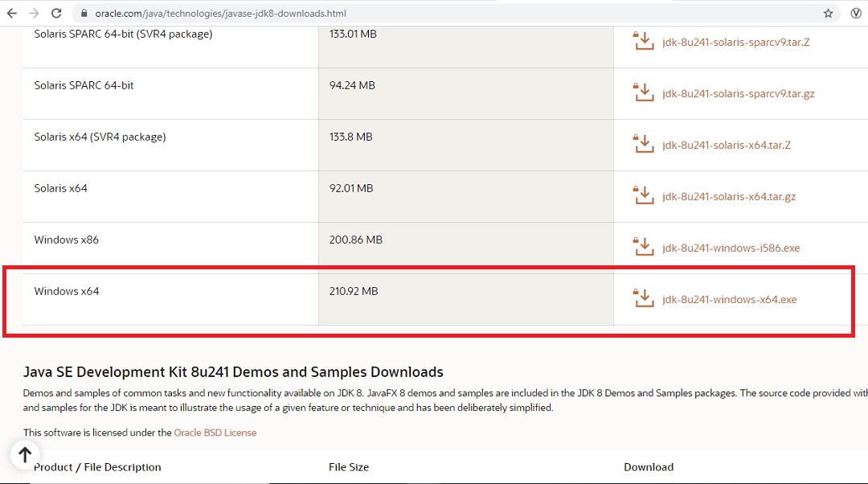Open the jdk-8u241-windows-i586.exe download link
Image resolution: width=868 pixels, height=484 pixels.
730,248
